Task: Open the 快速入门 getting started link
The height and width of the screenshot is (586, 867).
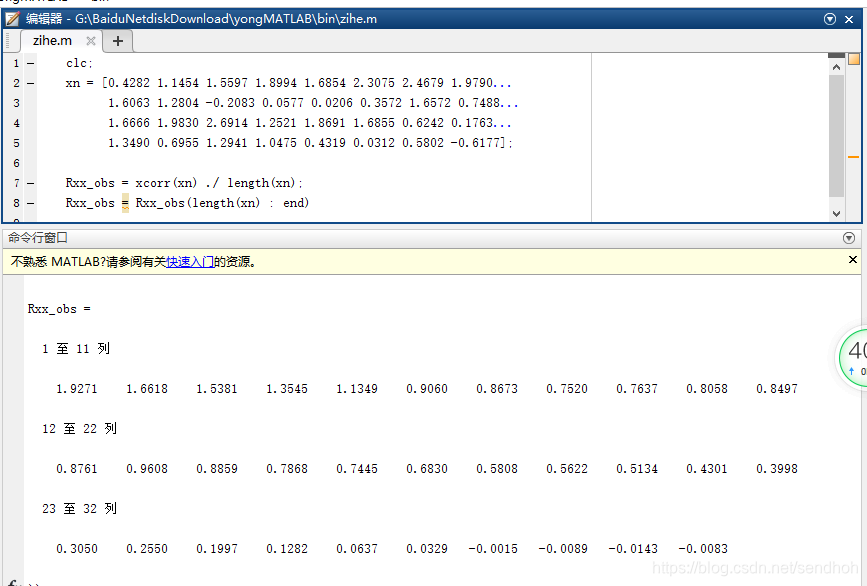Action: (190, 262)
